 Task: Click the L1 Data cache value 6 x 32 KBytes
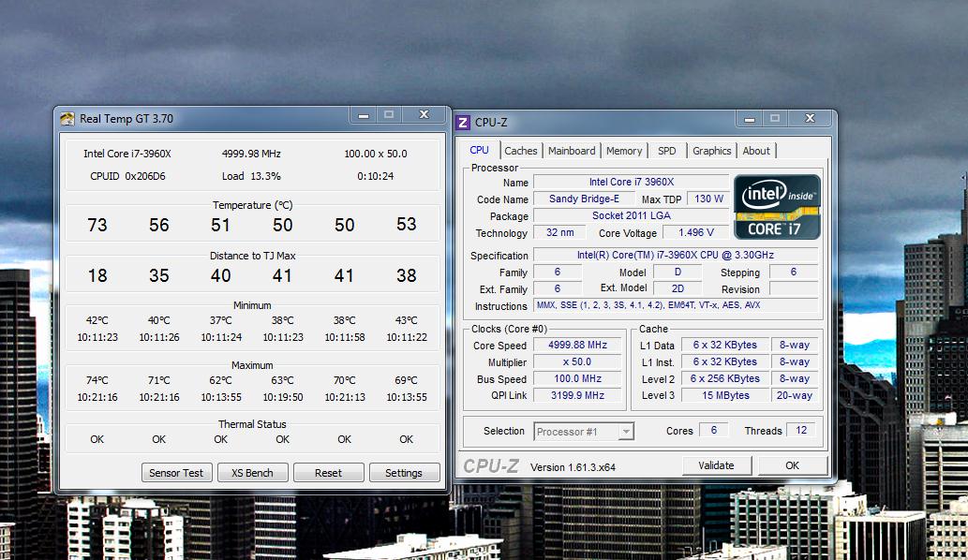(x=725, y=345)
